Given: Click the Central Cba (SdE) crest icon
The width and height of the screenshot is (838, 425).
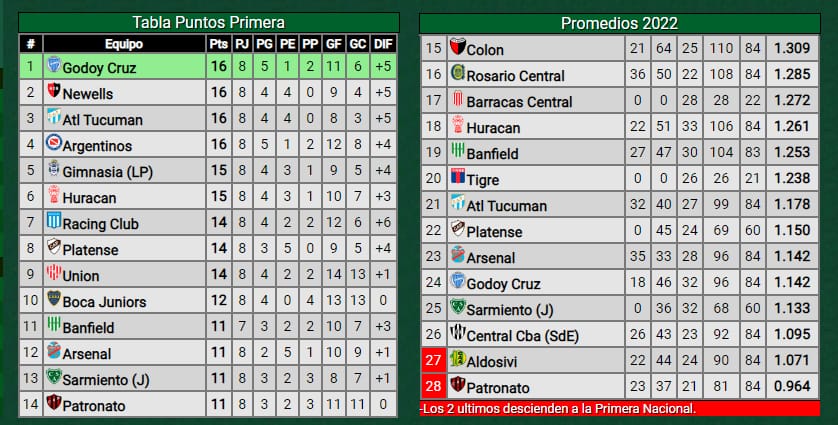Looking at the screenshot, I should point(457,333).
